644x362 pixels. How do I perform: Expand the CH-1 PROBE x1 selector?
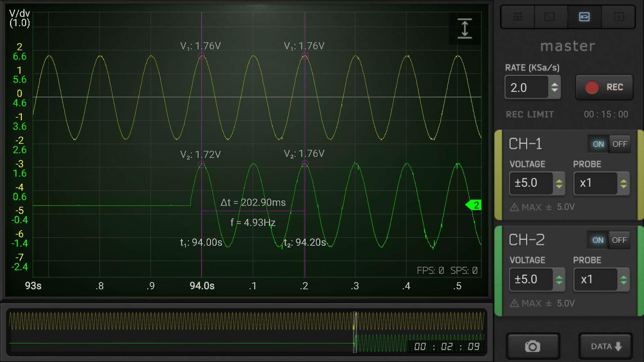click(x=602, y=183)
